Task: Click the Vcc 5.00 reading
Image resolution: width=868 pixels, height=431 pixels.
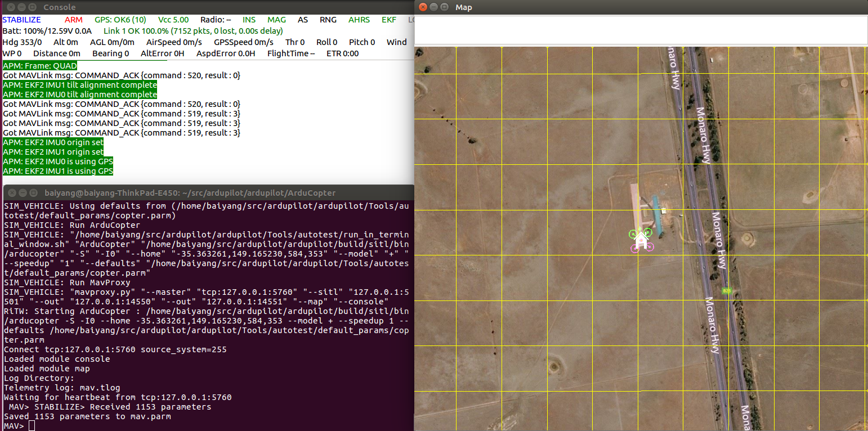Action: 173,20
